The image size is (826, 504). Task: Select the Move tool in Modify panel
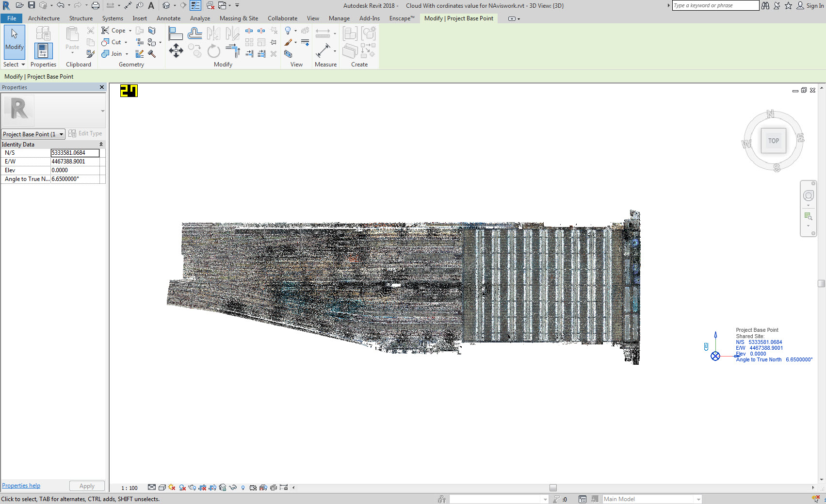pyautogui.click(x=176, y=50)
